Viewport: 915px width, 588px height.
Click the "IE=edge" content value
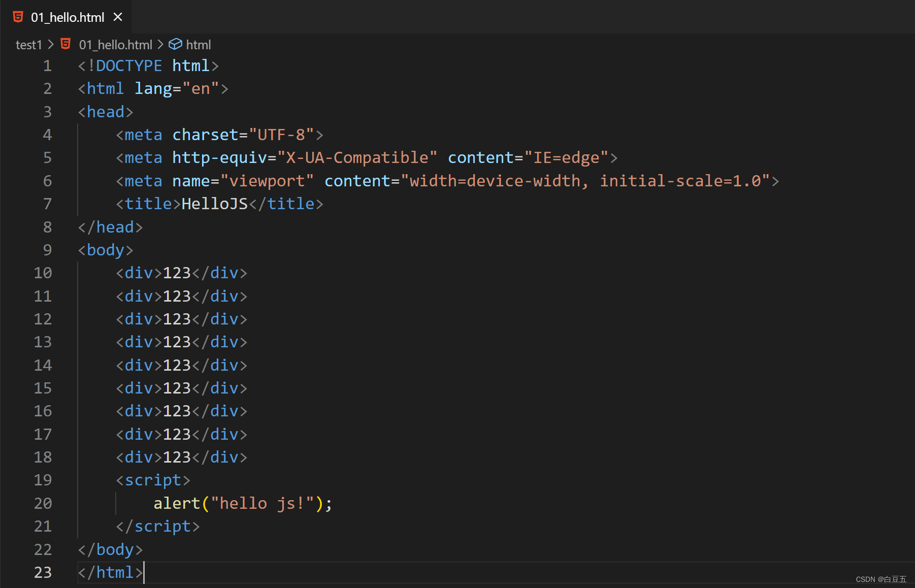pos(566,157)
